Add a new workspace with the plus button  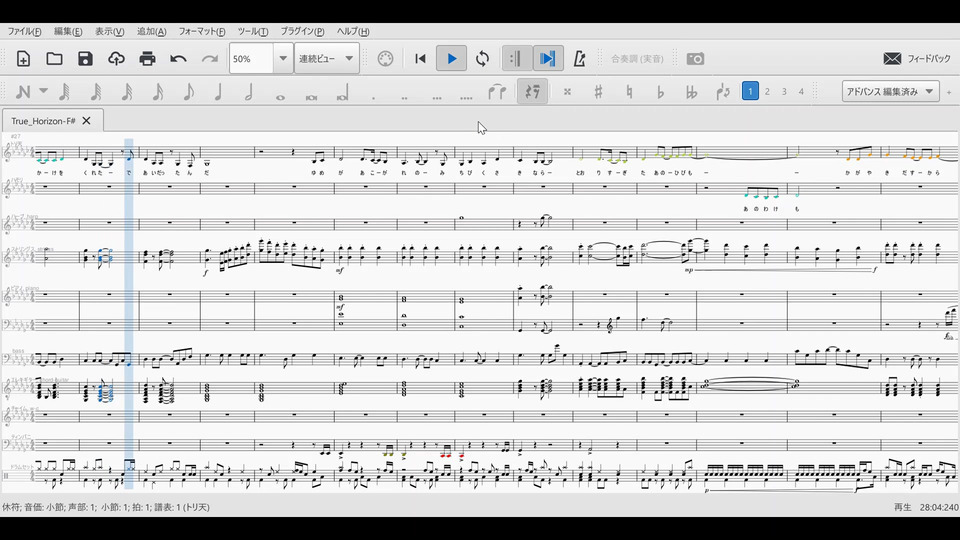click(949, 92)
